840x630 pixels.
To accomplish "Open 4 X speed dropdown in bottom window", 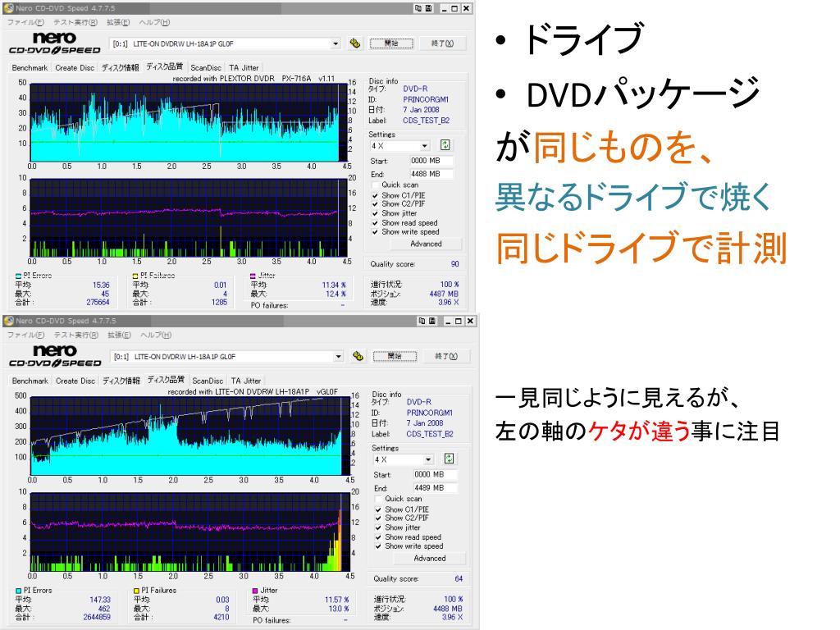I will 428,459.
